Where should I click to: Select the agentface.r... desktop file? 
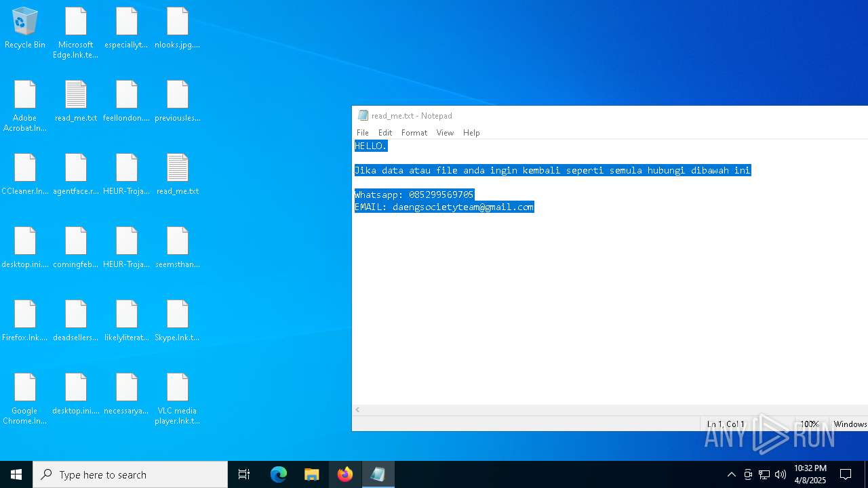point(76,175)
